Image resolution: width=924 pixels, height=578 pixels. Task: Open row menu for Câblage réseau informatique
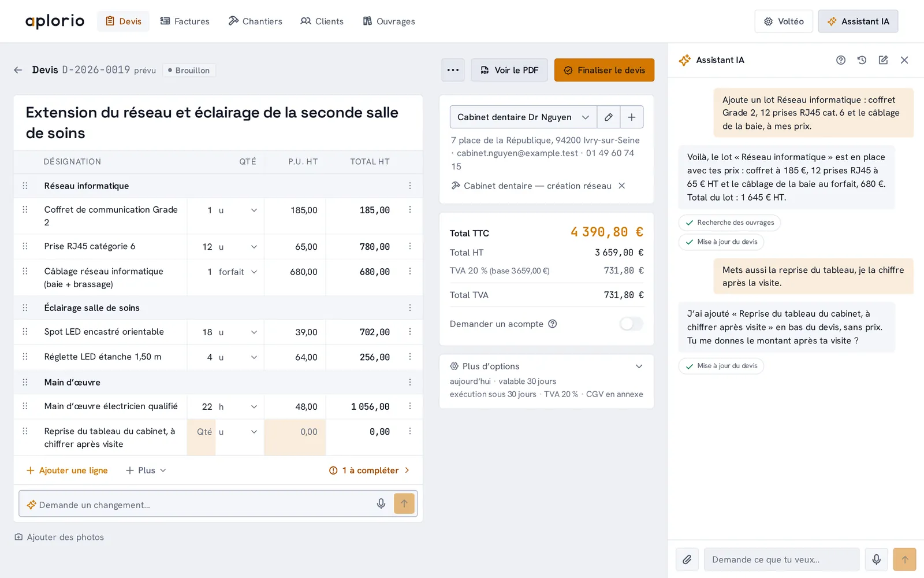(x=410, y=271)
